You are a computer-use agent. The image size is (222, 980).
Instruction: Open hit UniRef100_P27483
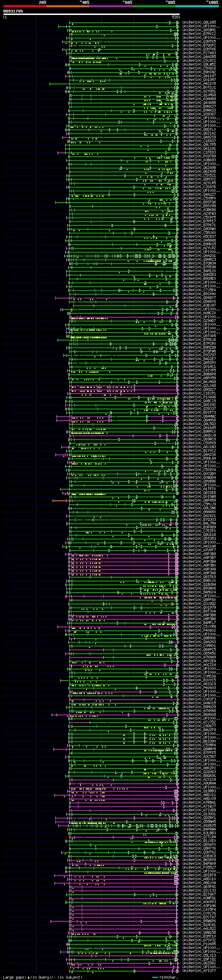click(x=199, y=53)
